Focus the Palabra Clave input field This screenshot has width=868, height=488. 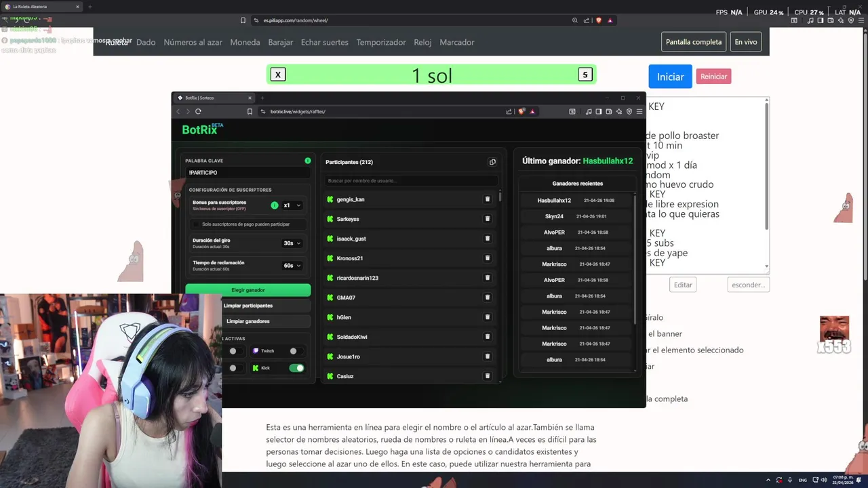pos(248,173)
